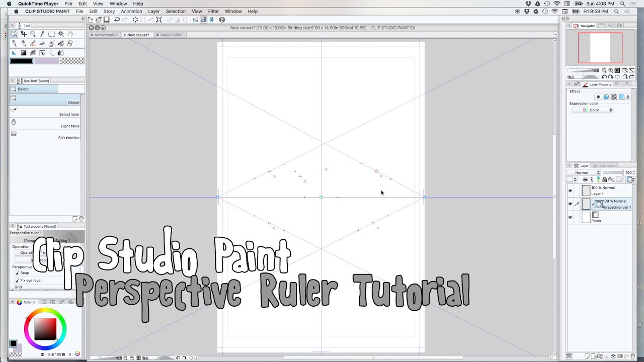Select the Move layer tool
Image resolution: width=644 pixels, height=362 pixels.
pyautogui.click(x=23, y=34)
